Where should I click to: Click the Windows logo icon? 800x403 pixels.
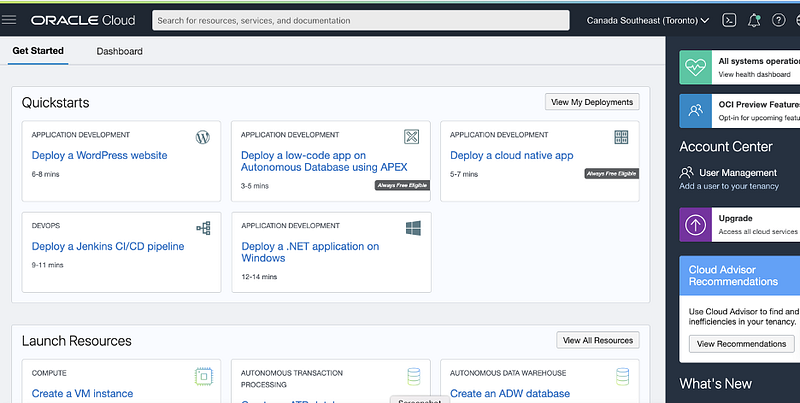[413, 228]
